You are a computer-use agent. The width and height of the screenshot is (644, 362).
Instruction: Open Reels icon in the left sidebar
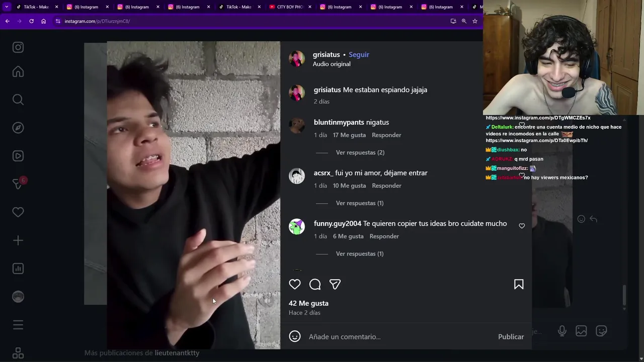pos(18,156)
